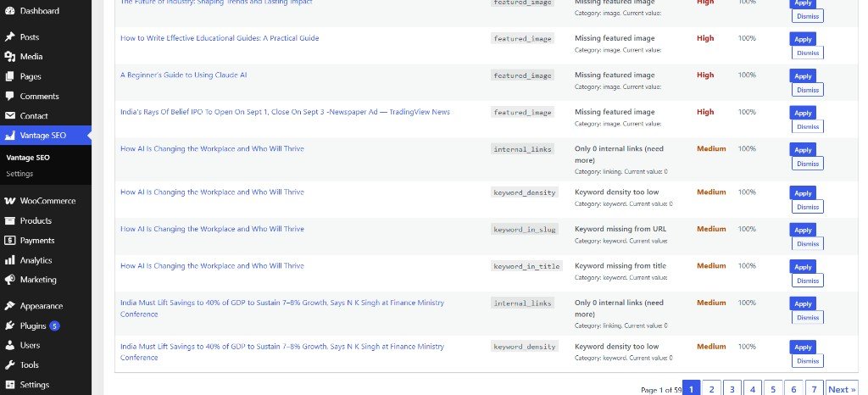
Task: Click the Posts pushpin icon
Action: pyautogui.click(x=9, y=37)
